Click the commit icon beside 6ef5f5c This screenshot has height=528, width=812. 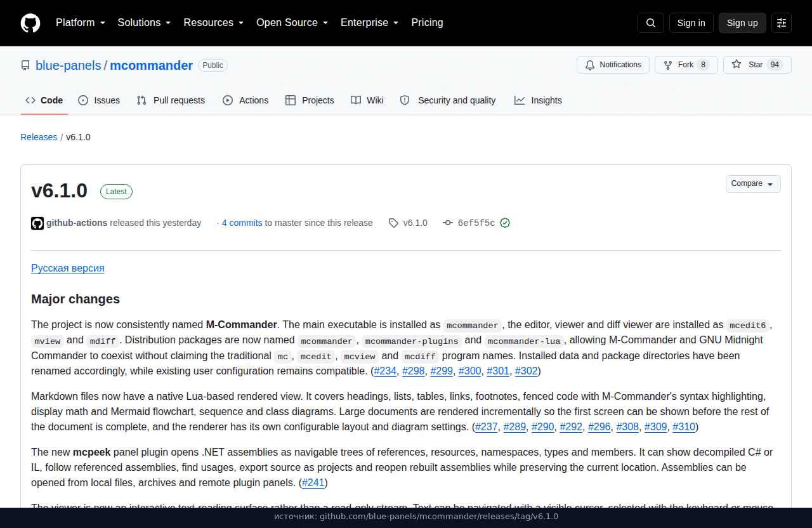tap(448, 223)
